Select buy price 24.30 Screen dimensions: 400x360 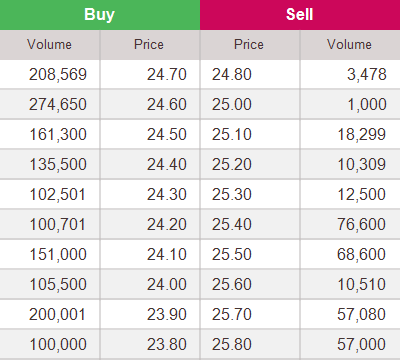tap(167, 194)
